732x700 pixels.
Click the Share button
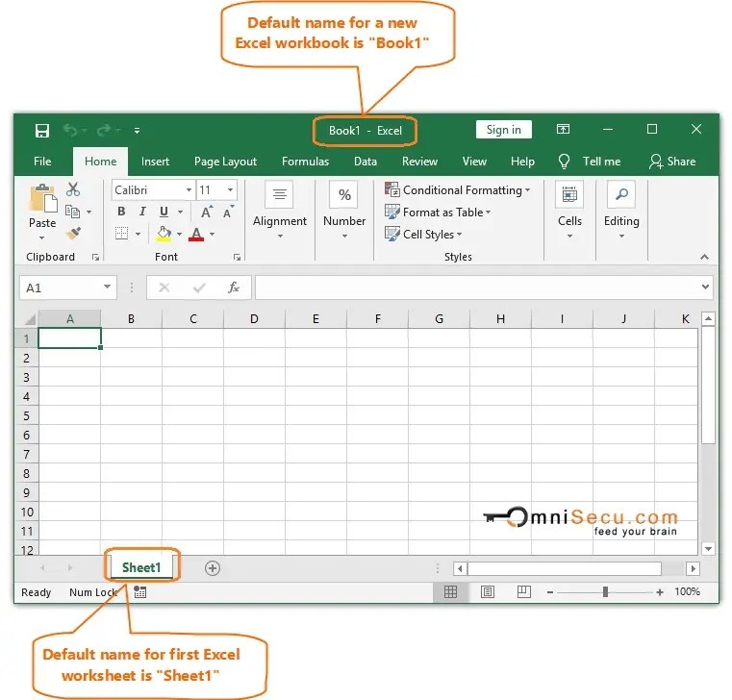click(672, 162)
